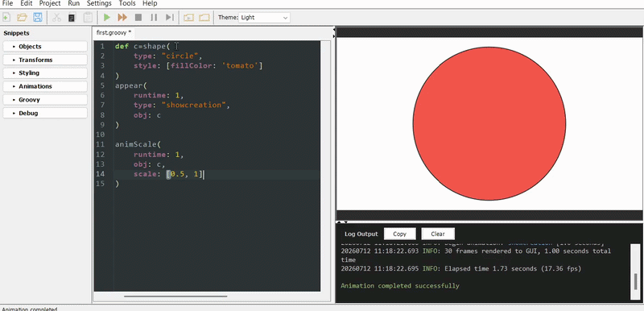Click the red circle in preview canvas

[489, 123]
